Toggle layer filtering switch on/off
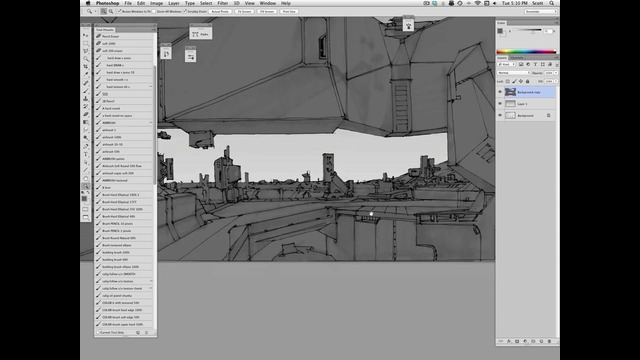Viewport: 640px width, 360px height. point(557,64)
